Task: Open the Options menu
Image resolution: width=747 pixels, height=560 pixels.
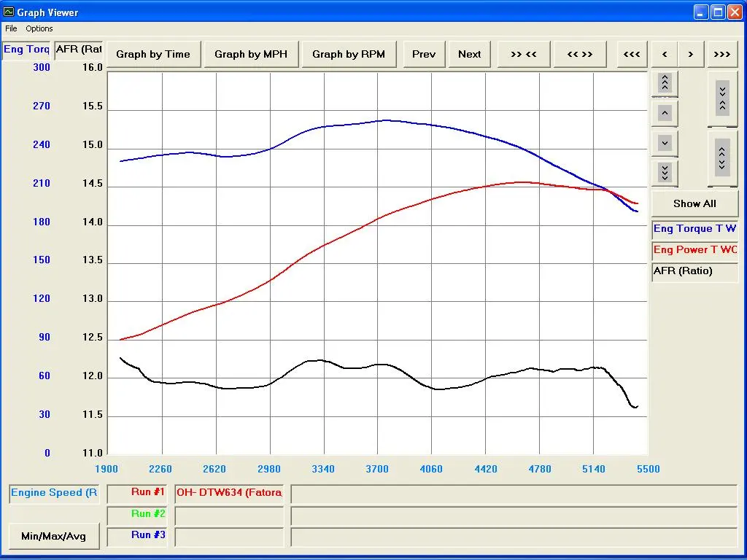Action: click(x=39, y=28)
